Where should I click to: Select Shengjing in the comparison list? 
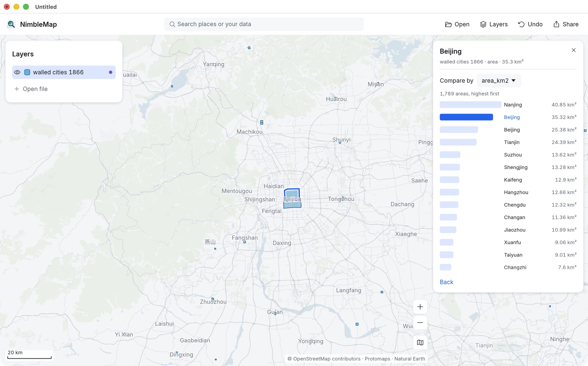508,167
